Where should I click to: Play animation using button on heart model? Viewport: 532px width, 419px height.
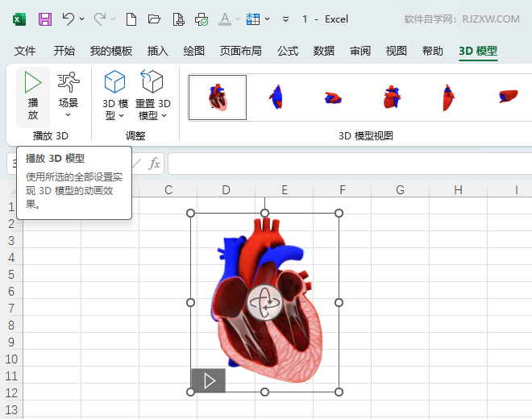pos(208,380)
